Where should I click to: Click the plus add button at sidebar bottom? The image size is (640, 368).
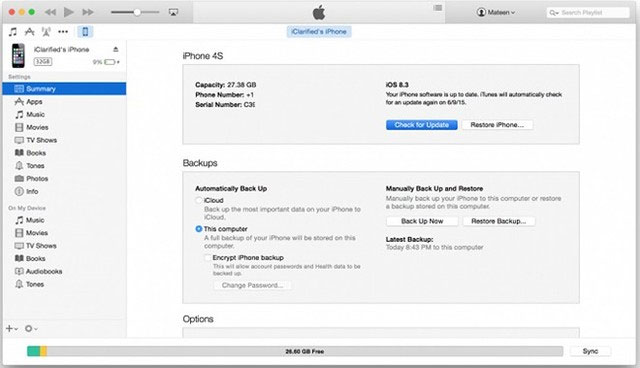pos(11,328)
